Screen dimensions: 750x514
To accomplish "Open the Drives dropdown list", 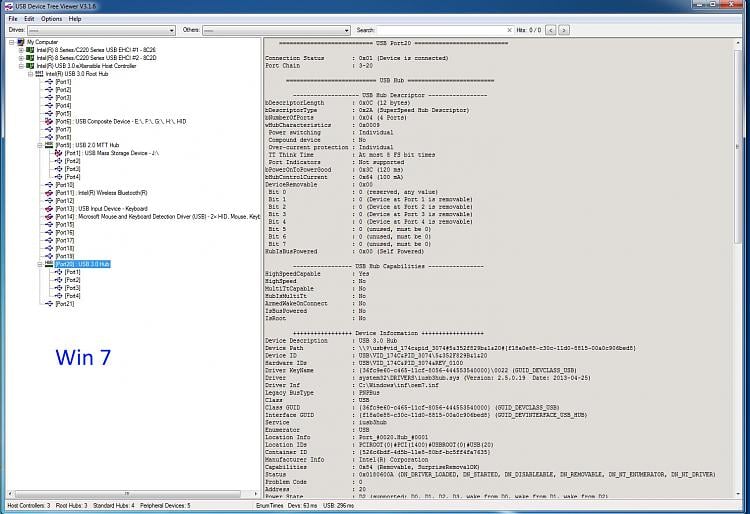I will tap(171, 31).
